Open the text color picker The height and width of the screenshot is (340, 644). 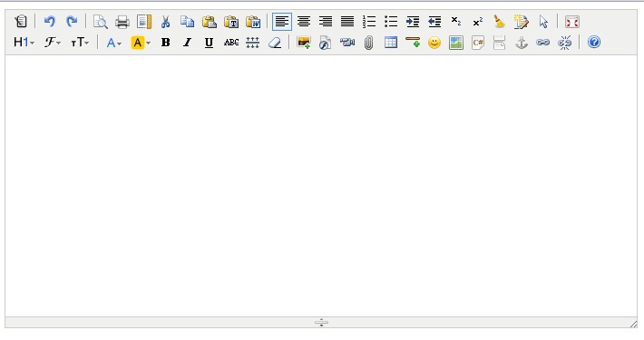pyautogui.click(x=113, y=43)
